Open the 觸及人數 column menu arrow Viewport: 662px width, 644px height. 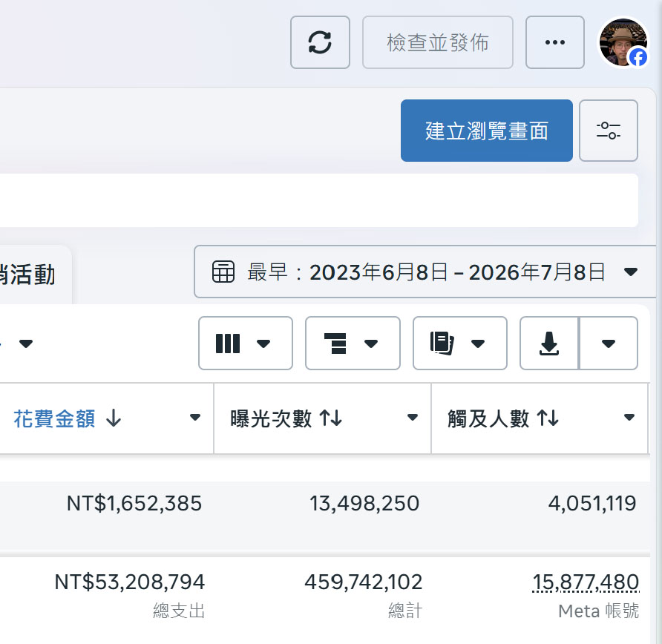tap(629, 418)
